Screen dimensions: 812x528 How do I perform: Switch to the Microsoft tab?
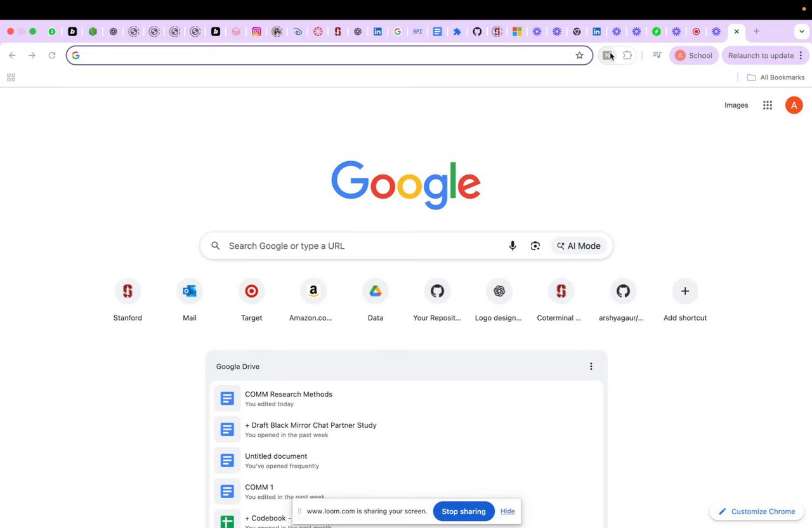pyautogui.click(x=517, y=31)
